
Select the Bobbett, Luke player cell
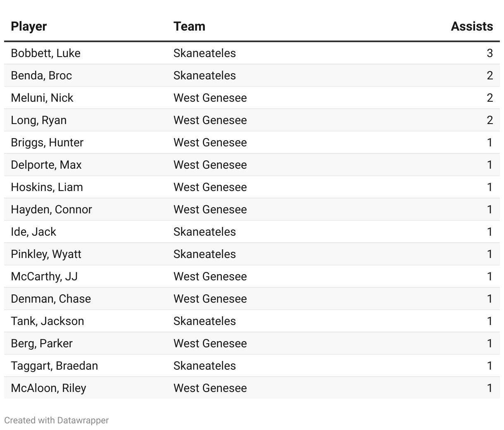[45, 53]
